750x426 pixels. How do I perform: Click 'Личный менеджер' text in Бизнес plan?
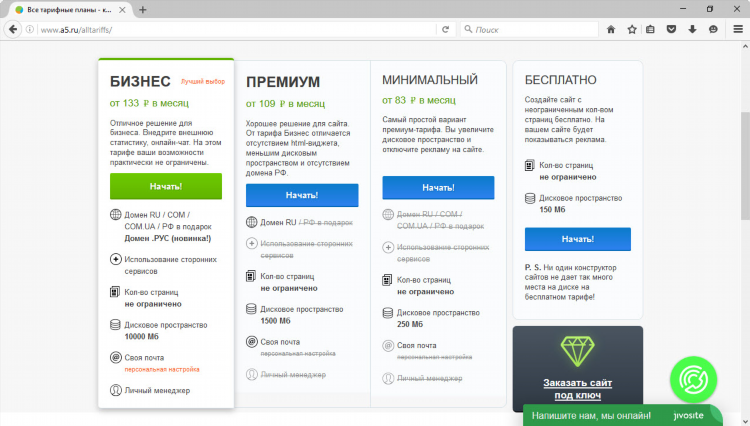157,391
